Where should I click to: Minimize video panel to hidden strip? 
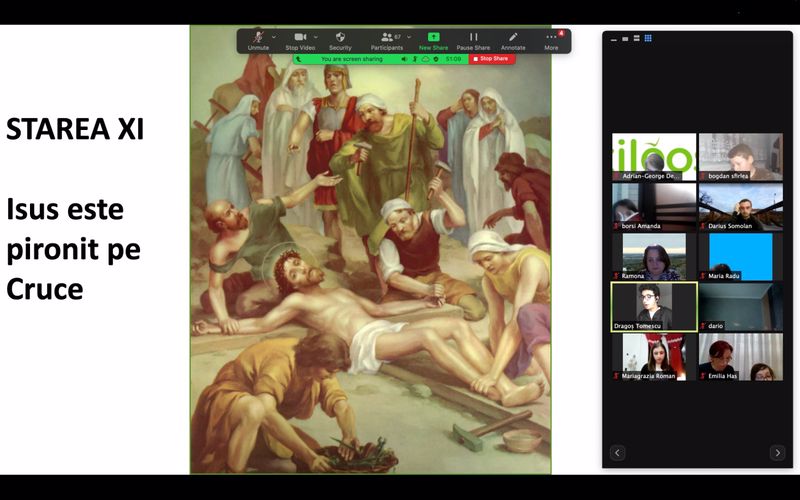tap(613, 38)
